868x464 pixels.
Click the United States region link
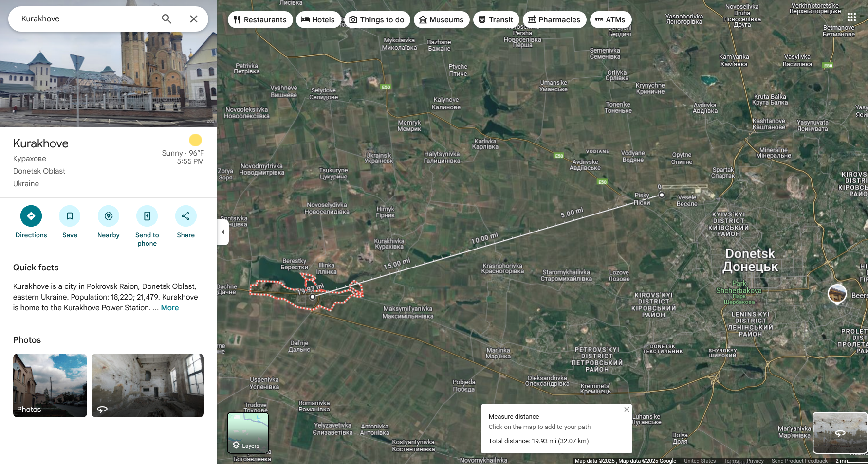pos(700,461)
